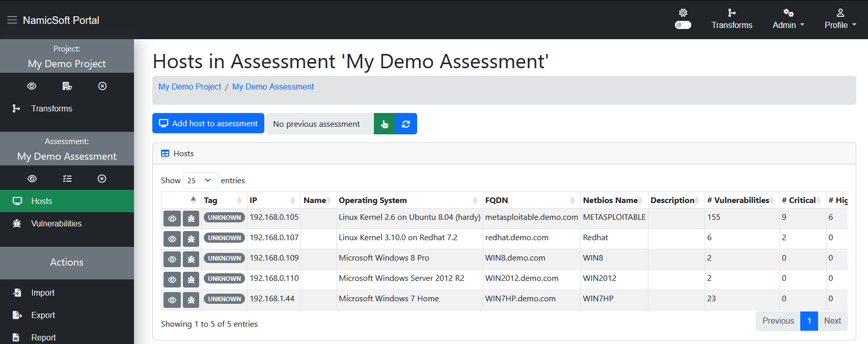This screenshot has height=344, width=868.
Task: Click the refresh previous assessment button
Action: (x=406, y=124)
